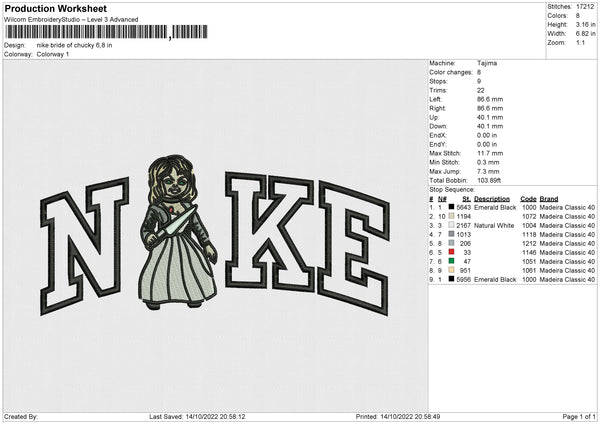
Task: Select design name 'nike bride of chucky 6,8 in'
Action: (x=74, y=45)
